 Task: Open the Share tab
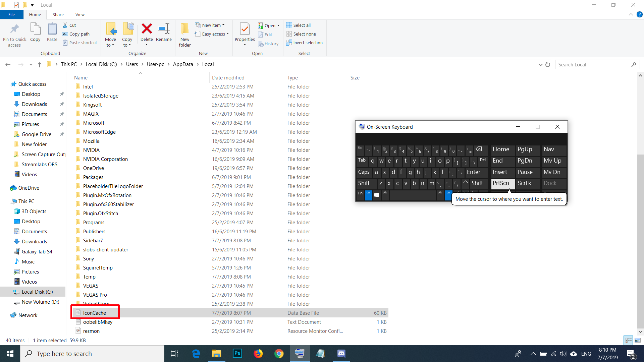(58, 14)
